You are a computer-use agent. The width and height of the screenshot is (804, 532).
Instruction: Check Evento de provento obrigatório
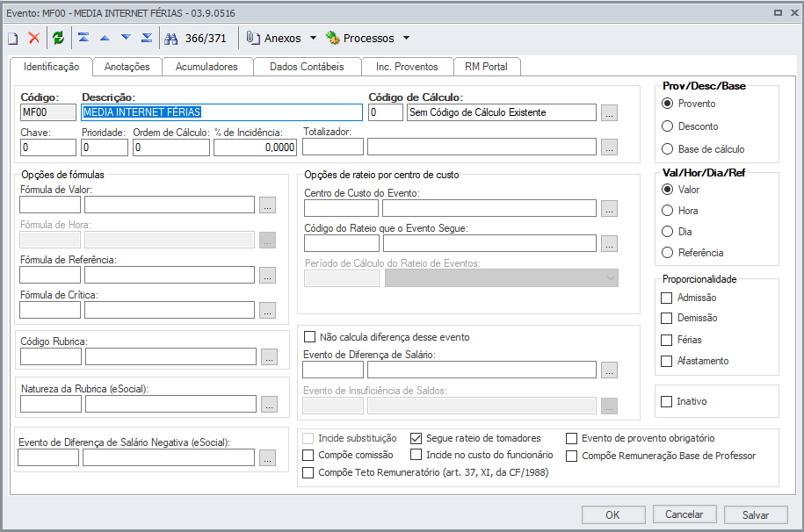[572, 438]
